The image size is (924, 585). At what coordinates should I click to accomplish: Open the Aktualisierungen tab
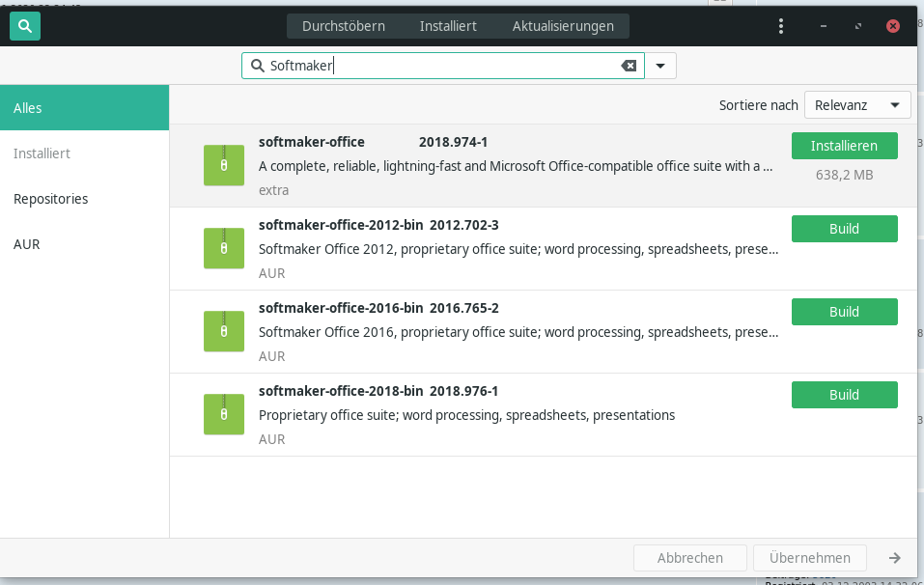click(x=563, y=26)
